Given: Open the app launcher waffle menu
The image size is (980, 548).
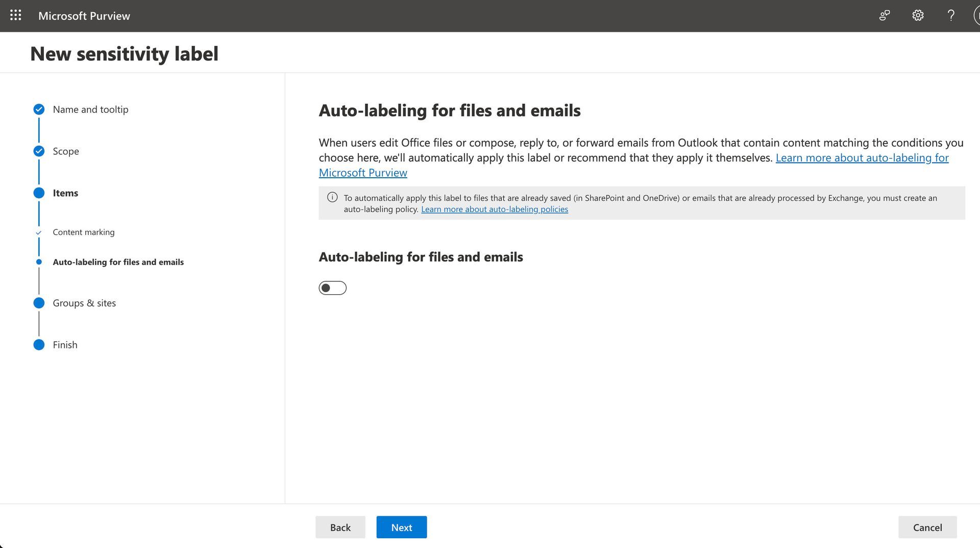Looking at the screenshot, I should click(x=16, y=15).
